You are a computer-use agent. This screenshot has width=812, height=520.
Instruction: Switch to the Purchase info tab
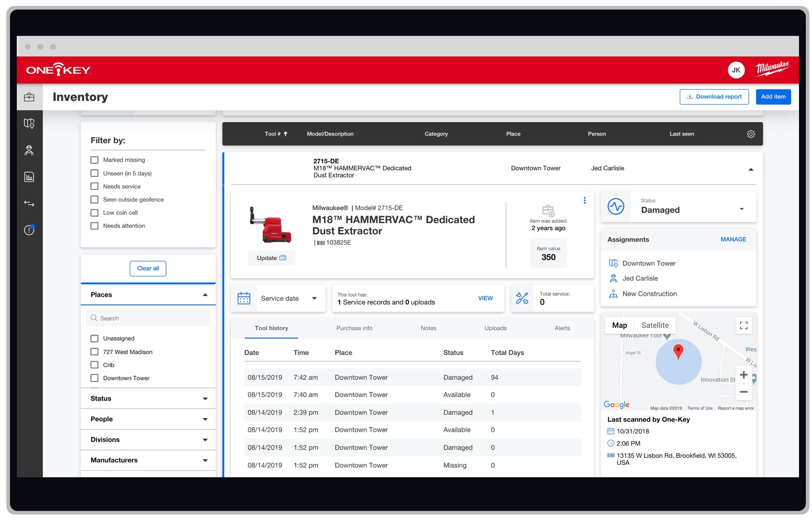click(x=354, y=328)
